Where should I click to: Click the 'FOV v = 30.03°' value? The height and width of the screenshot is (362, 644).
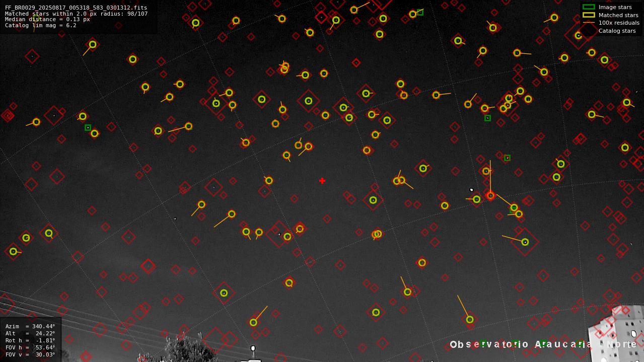[30, 354]
